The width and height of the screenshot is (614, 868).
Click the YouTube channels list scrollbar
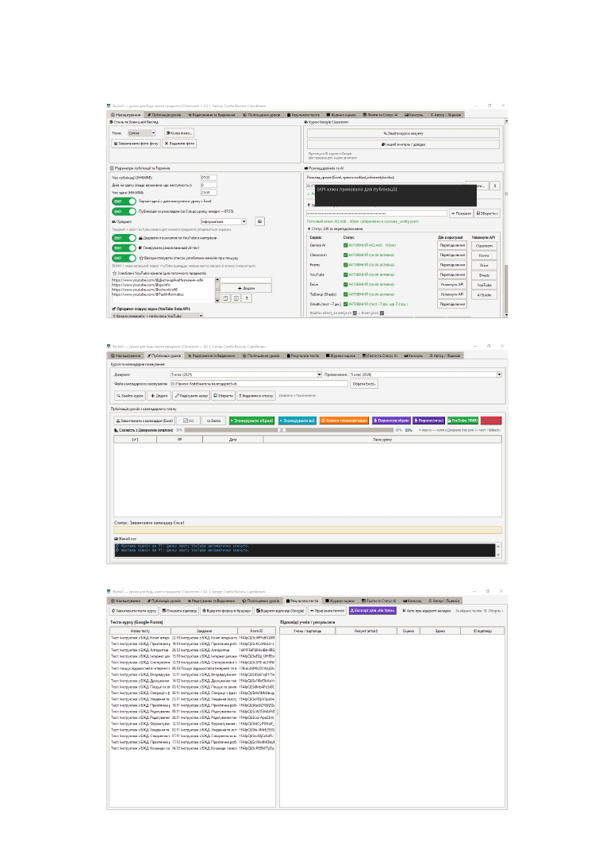(x=217, y=290)
